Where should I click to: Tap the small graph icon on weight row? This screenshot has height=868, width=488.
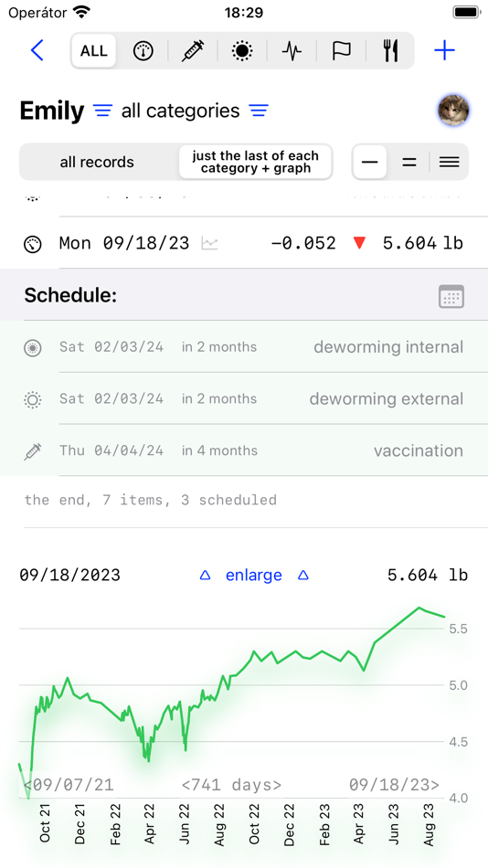point(209,243)
